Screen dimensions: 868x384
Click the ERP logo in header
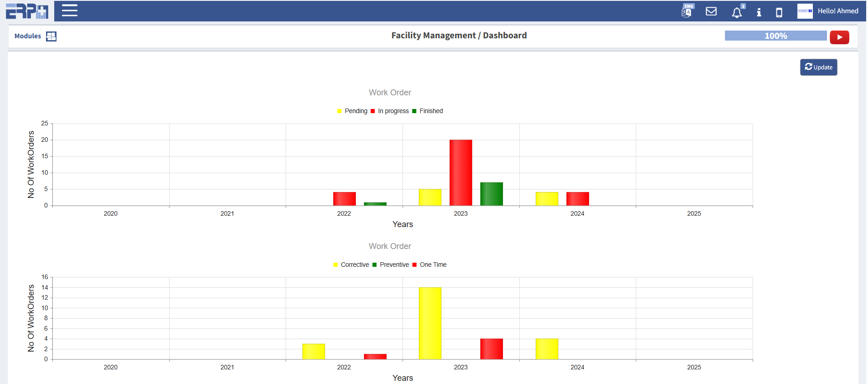[27, 11]
